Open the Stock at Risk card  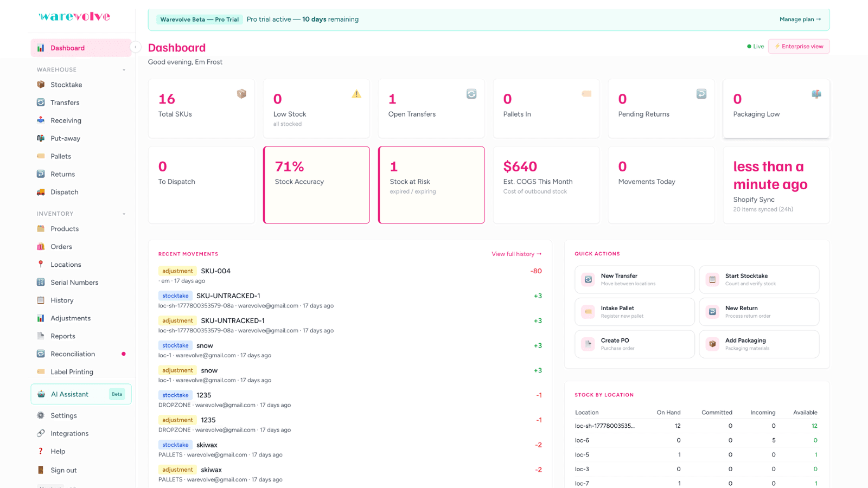click(431, 185)
